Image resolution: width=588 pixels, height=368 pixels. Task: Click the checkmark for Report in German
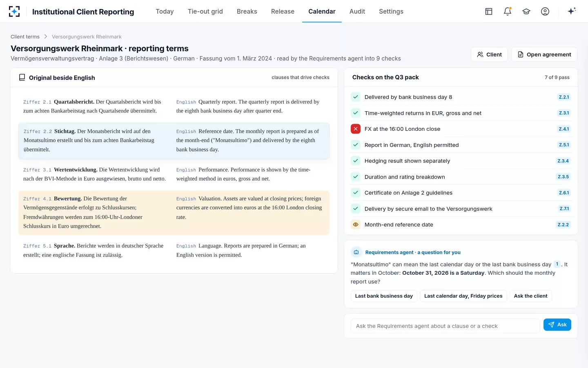point(356,145)
